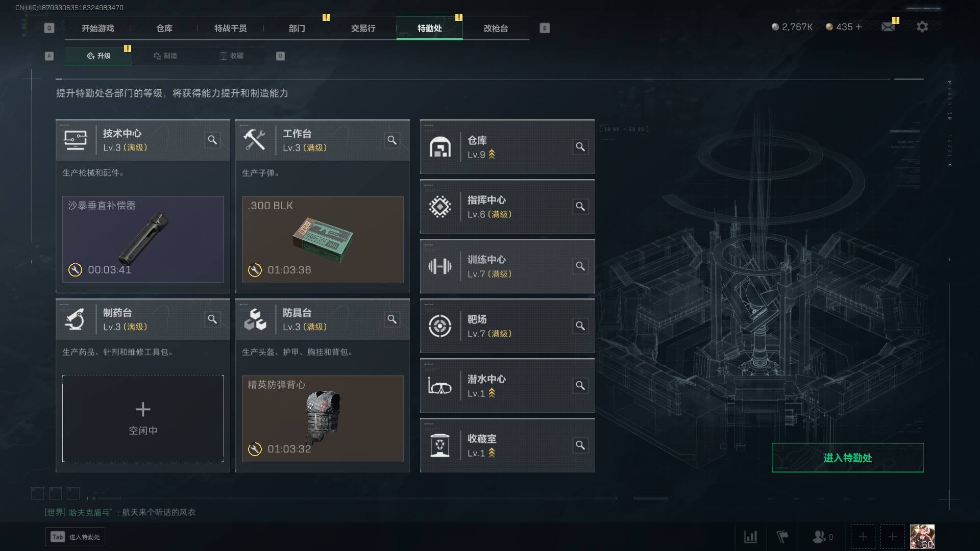This screenshot has width=980, height=551.
Task: Click the Tab 进入特勤处 shortcut button
Action: 75,537
